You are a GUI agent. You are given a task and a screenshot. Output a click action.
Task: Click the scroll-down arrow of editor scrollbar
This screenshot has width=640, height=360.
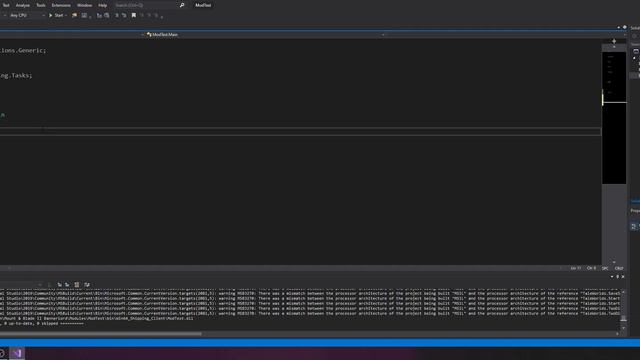pos(614,262)
